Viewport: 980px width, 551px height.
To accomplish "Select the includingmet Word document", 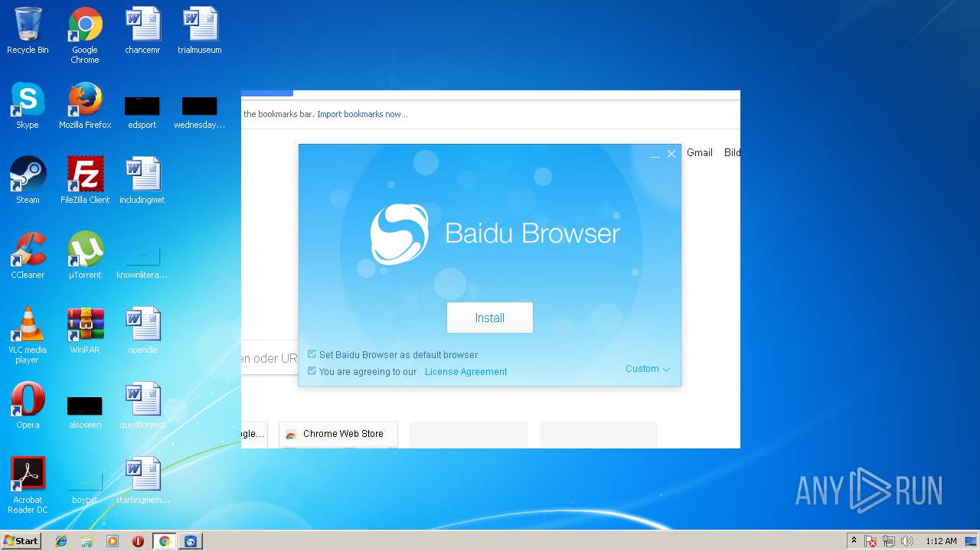I will click(142, 181).
